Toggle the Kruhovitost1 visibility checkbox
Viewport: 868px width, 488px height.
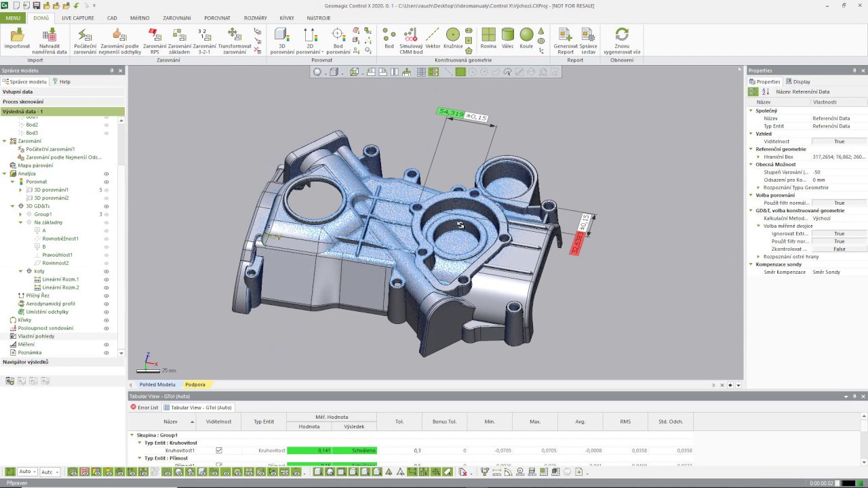pos(218,450)
